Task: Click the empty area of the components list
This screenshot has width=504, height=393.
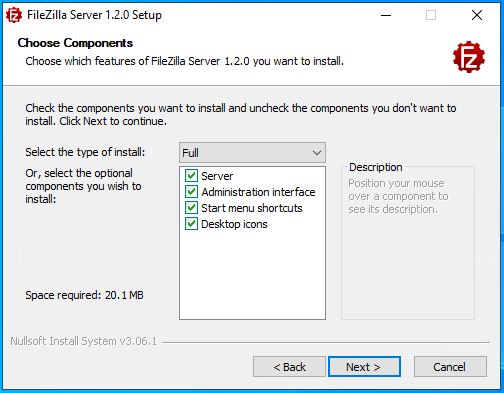Action: click(252, 275)
